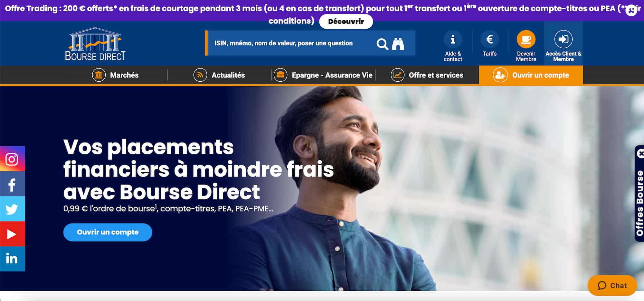644x301 pixels.
Task: Open the Marchés menu
Action: pos(115,75)
